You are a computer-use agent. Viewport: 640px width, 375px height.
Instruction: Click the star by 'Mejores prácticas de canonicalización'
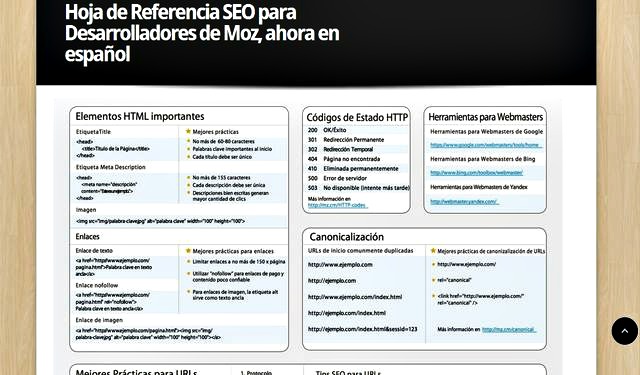[x=433, y=251]
